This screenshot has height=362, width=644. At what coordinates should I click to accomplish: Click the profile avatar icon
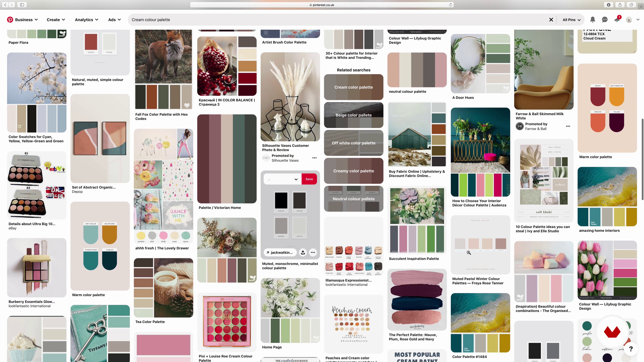click(x=629, y=20)
